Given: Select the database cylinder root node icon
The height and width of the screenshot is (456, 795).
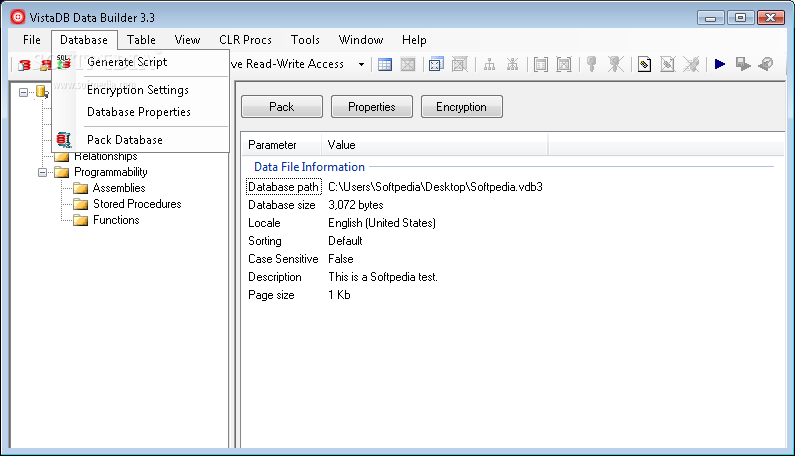Looking at the screenshot, I should 42,92.
